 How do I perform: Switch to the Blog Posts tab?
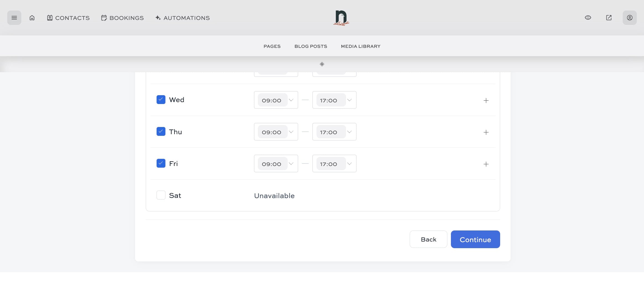(310, 46)
